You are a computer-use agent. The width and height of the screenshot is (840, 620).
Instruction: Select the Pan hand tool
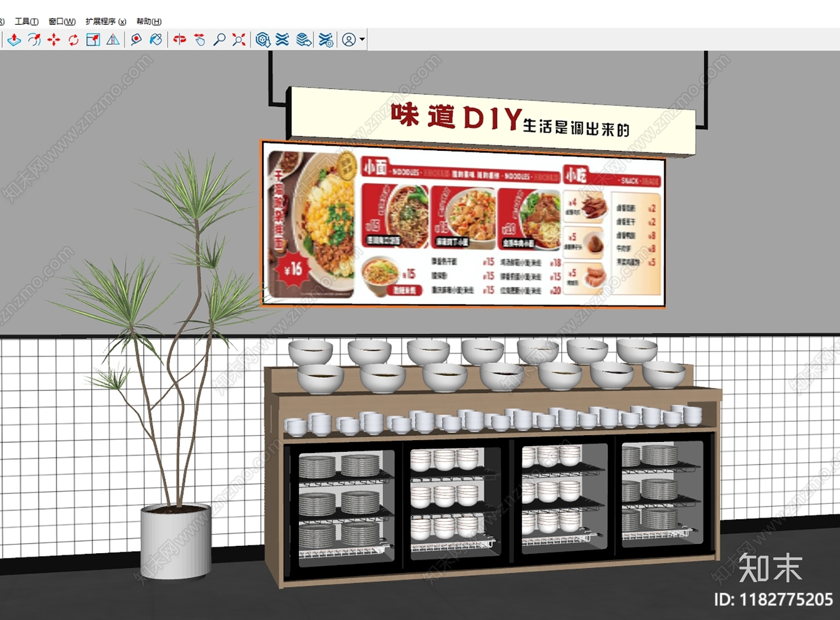[199, 39]
